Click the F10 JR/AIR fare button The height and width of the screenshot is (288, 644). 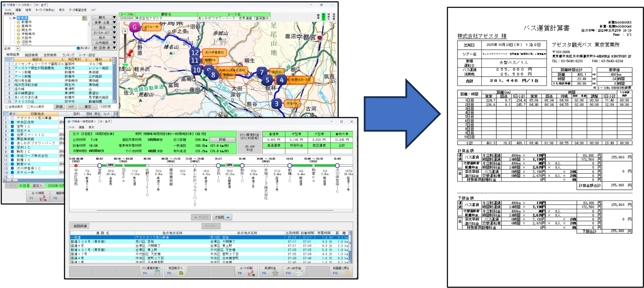(294, 271)
